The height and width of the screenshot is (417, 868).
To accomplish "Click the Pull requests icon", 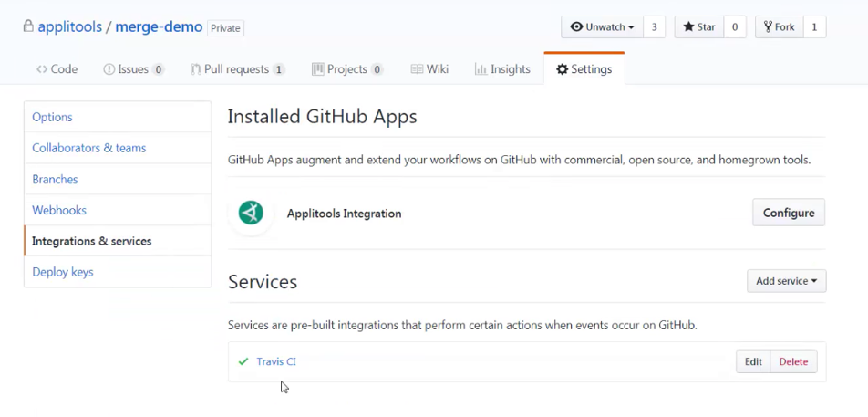I will [x=195, y=69].
